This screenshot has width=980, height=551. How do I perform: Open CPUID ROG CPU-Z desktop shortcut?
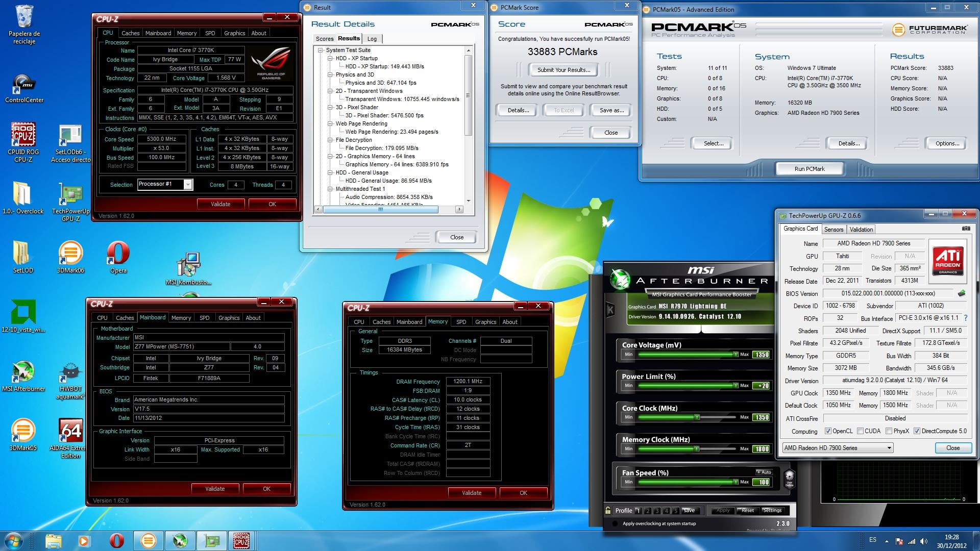pyautogui.click(x=23, y=143)
